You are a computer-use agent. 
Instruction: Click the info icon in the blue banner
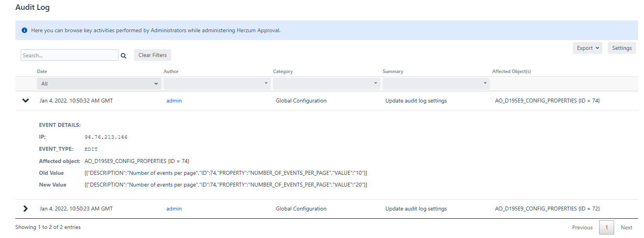pyautogui.click(x=24, y=30)
